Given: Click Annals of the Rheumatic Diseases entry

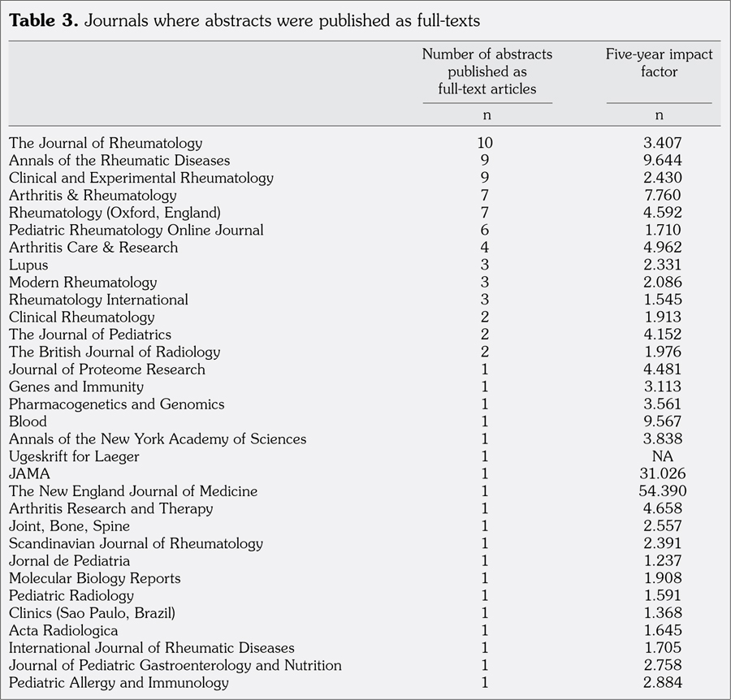Looking at the screenshot, I should [x=119, y=161].
